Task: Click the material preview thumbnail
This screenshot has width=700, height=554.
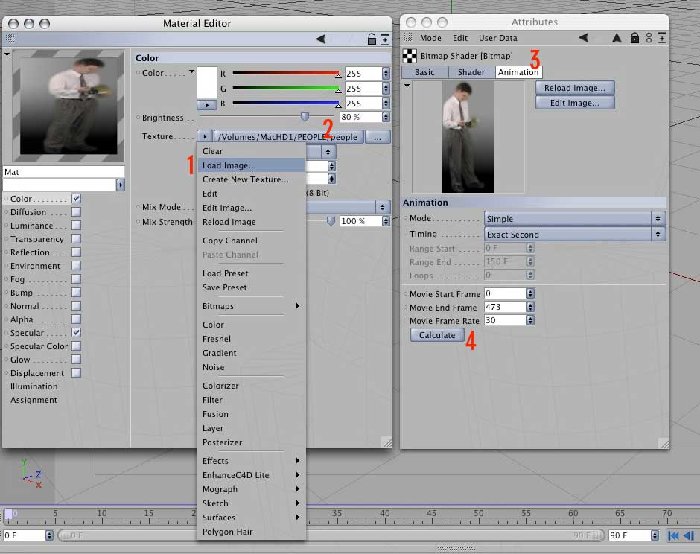Action: coord(68,105)
